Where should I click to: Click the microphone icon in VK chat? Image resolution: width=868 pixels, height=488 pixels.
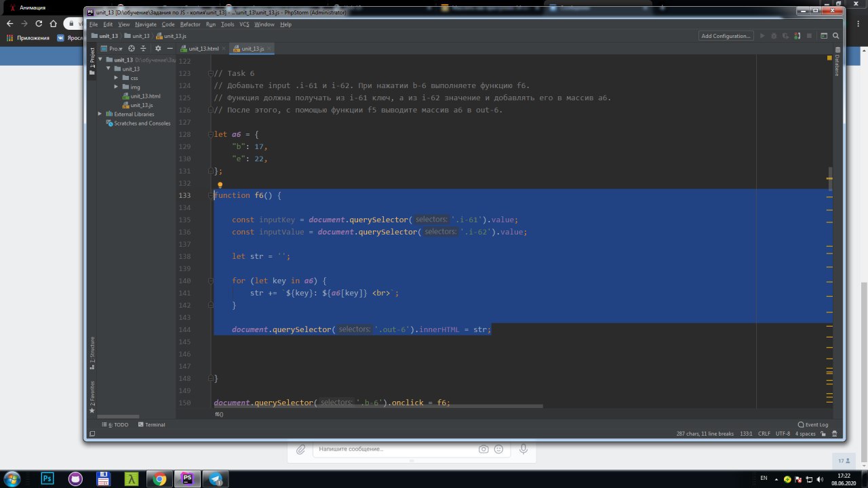(x=523, y=449)
